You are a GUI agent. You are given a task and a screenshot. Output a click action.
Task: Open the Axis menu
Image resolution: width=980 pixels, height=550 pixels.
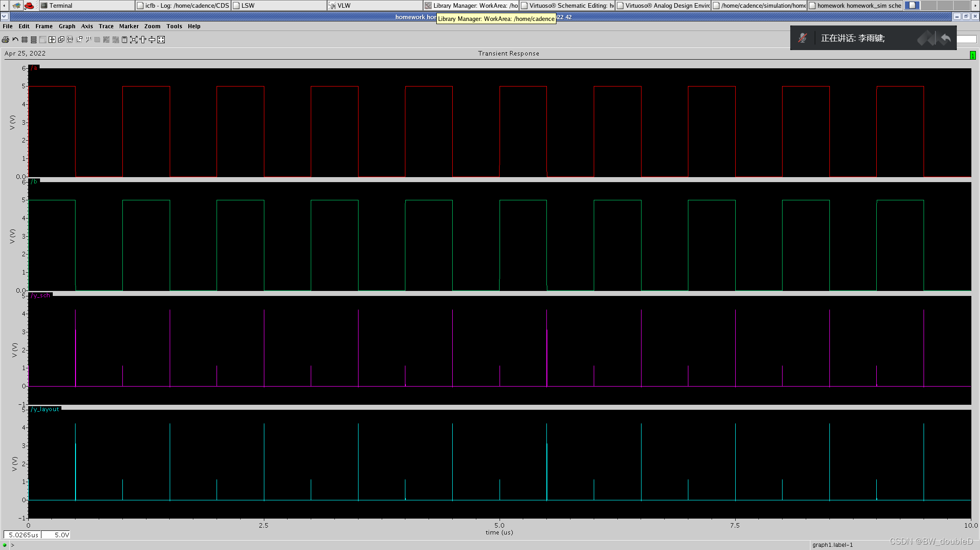click(87, 26)
